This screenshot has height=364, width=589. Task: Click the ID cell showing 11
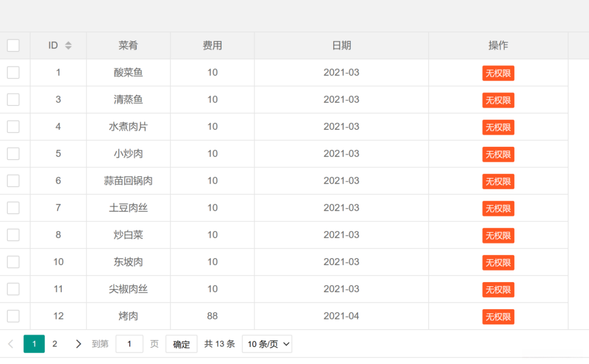coord(58,289)
